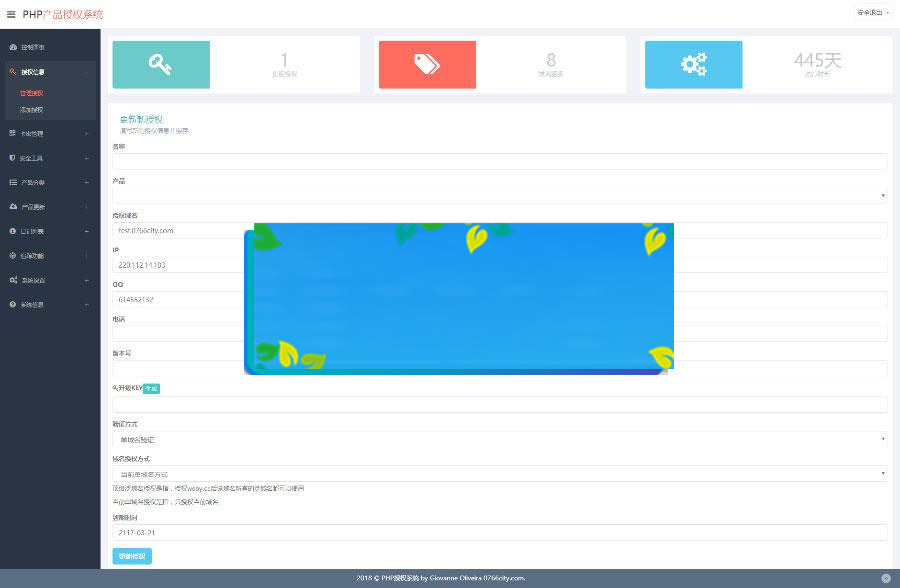
Task: Click the key icon stat card
Action: (160, 64)
